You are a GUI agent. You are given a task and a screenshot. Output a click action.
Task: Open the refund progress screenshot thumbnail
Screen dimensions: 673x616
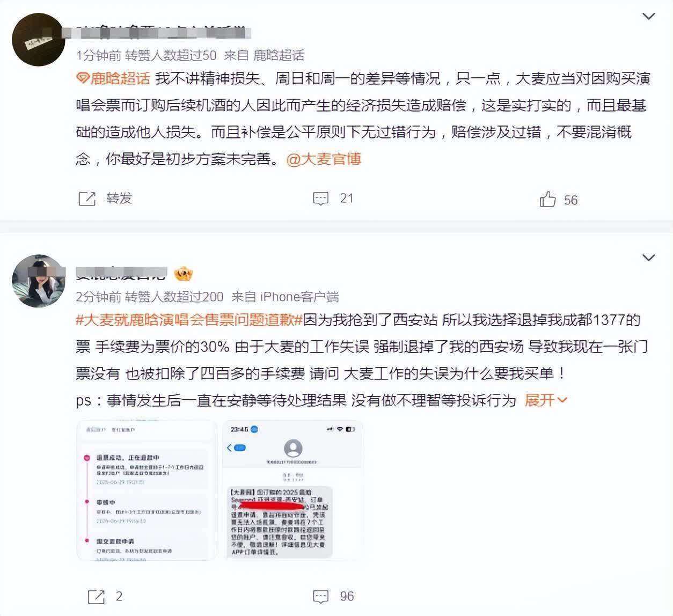147,490
